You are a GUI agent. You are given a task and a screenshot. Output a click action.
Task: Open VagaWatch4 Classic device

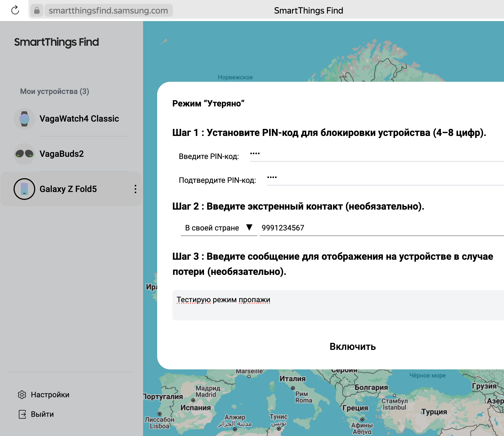(79, 119)
